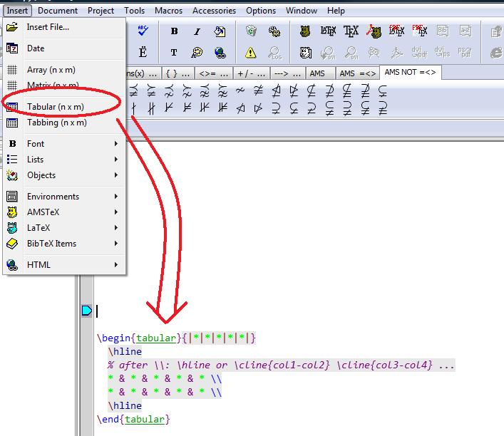This screenshot has width=504, height=436.
Task: Click the Date menu entry
Action: [x=36, y=48]
